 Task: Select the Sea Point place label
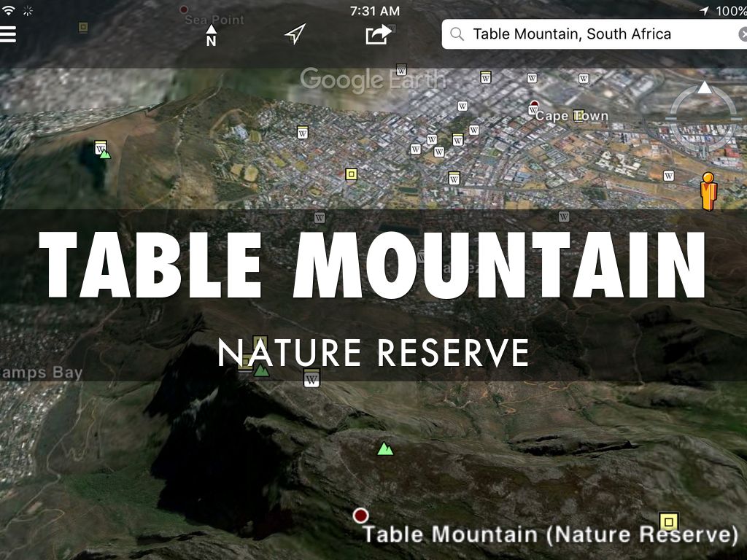coord(214,20)
